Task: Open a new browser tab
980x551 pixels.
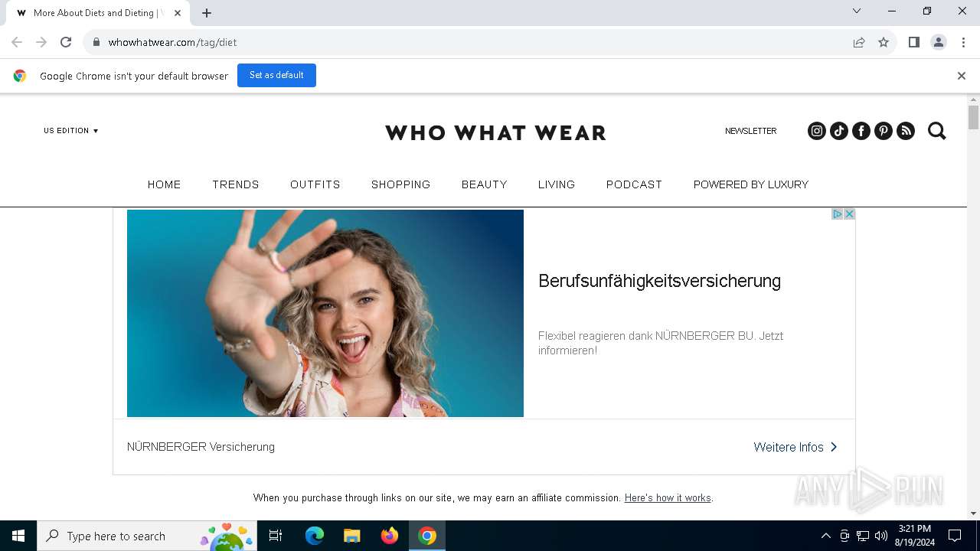Action: coord(207,13)
